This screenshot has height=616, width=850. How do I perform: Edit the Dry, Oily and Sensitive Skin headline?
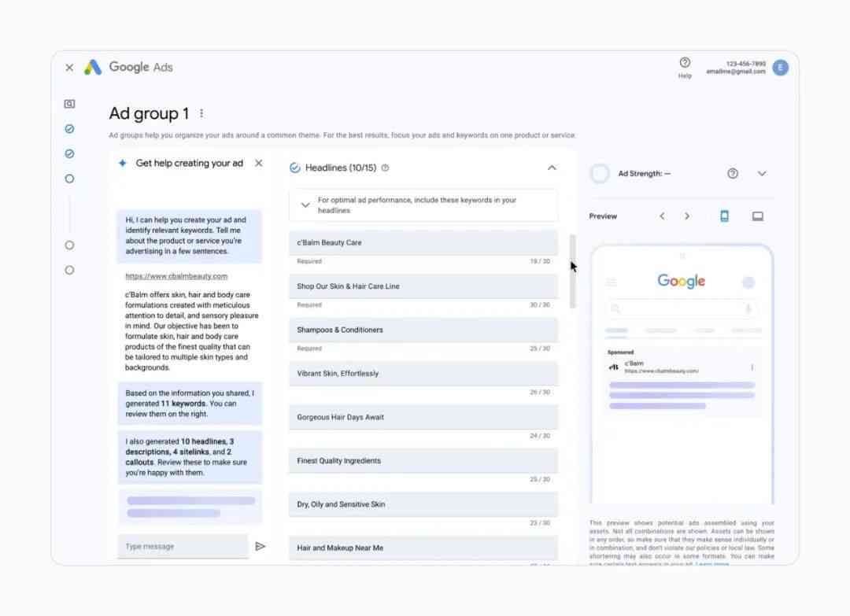click(x=423, y=504)
